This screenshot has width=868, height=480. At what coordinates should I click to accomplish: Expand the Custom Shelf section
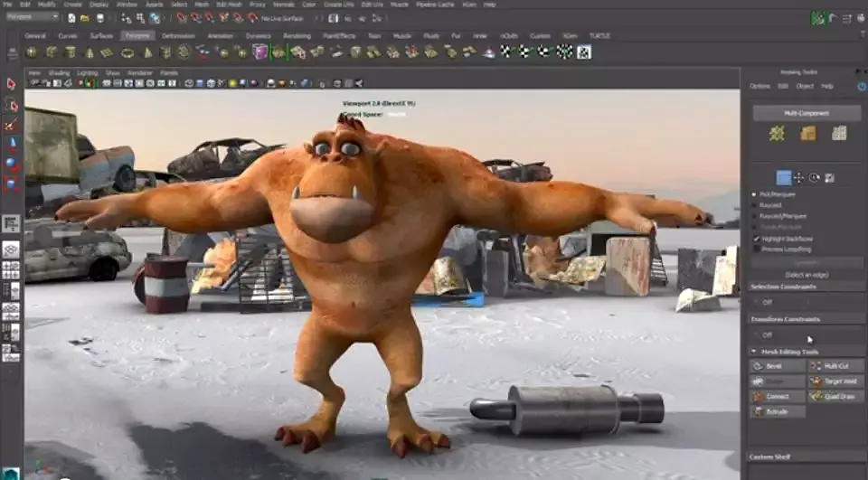806,456
